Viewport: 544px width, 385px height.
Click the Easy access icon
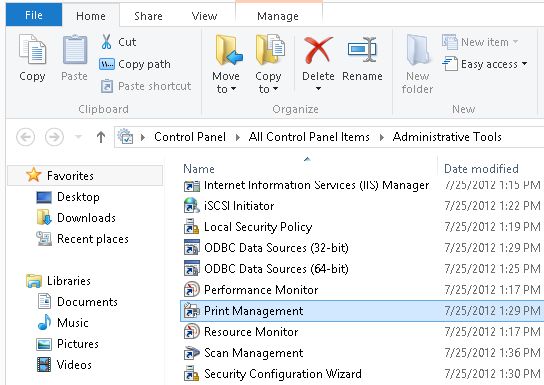click(x=450, y=64)
